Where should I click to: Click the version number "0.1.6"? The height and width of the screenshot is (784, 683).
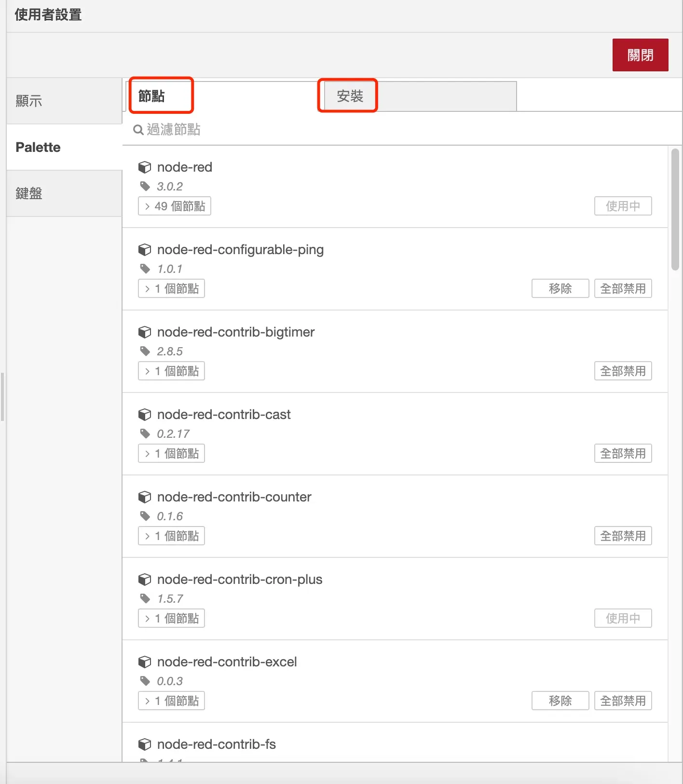point(170,516)
